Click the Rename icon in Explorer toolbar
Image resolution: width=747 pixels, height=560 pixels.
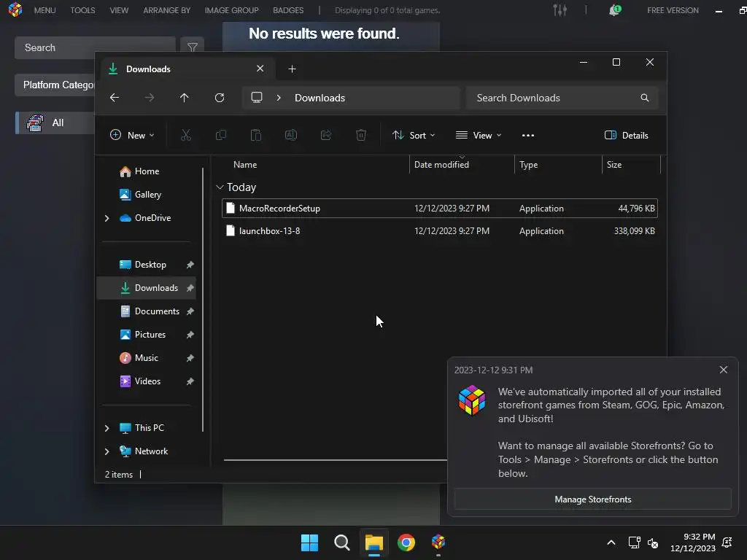click(290, 135)
